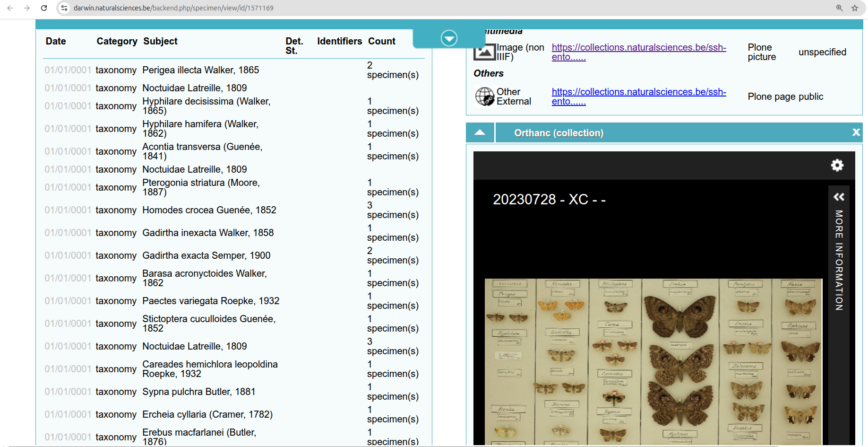Select row Perigea illecta Walker, 1865
The image size is (868, 447).
pyautogui.click(x=234, y=70)
